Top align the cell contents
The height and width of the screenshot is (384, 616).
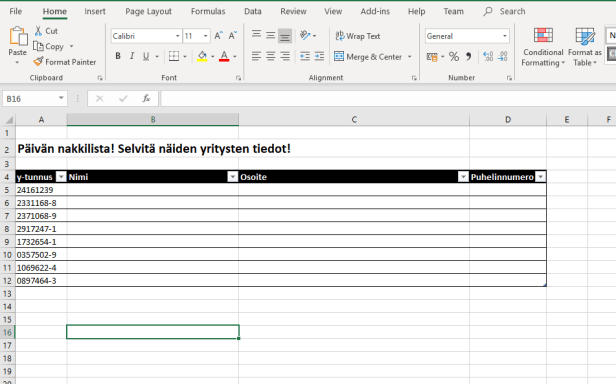(x=256, y=35)
